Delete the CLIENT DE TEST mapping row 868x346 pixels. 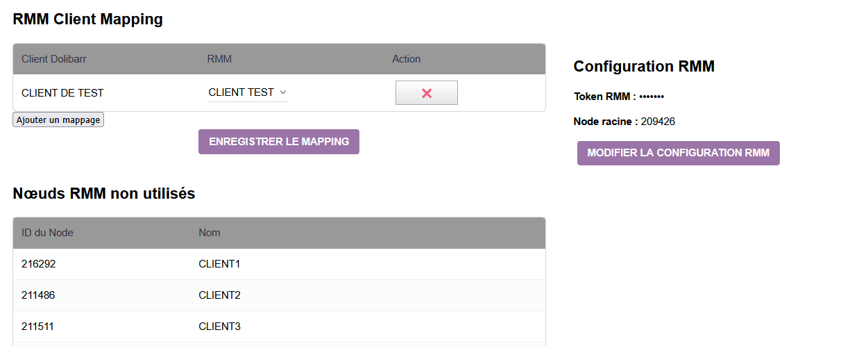426,93
